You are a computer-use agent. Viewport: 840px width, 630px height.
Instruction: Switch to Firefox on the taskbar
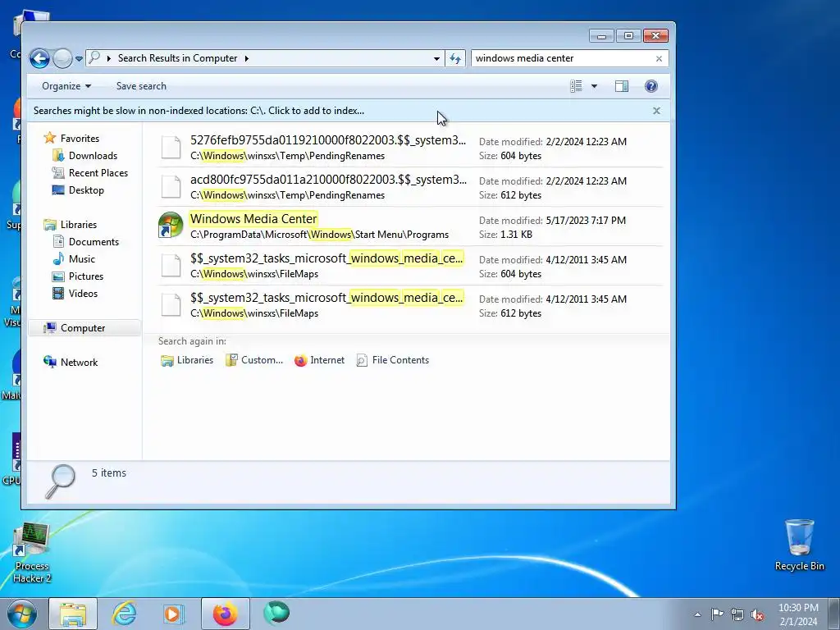click(225, 614)
